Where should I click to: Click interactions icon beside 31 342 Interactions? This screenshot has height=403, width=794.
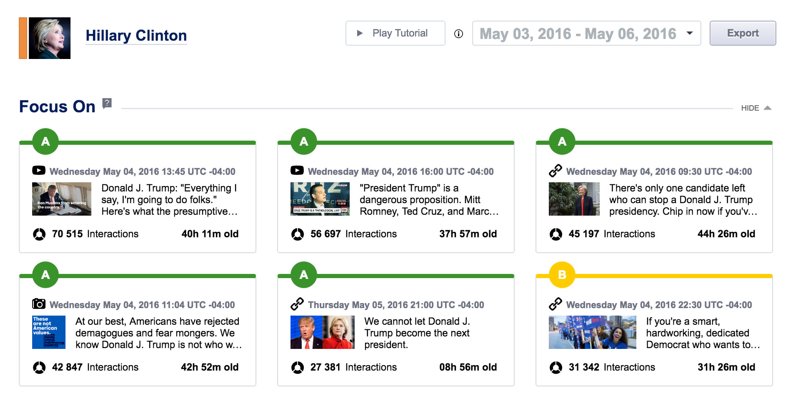[555, 367]
